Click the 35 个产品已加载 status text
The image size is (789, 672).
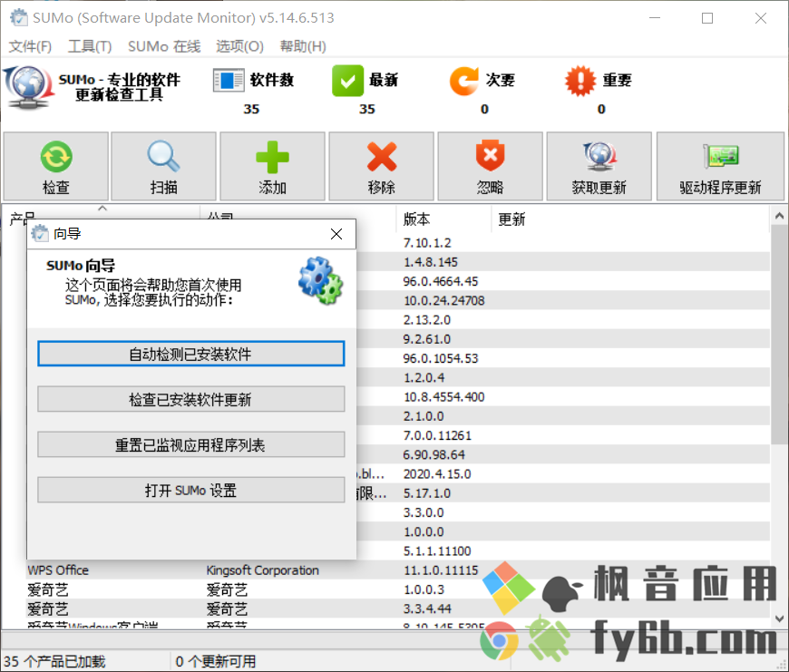(54, 661)
